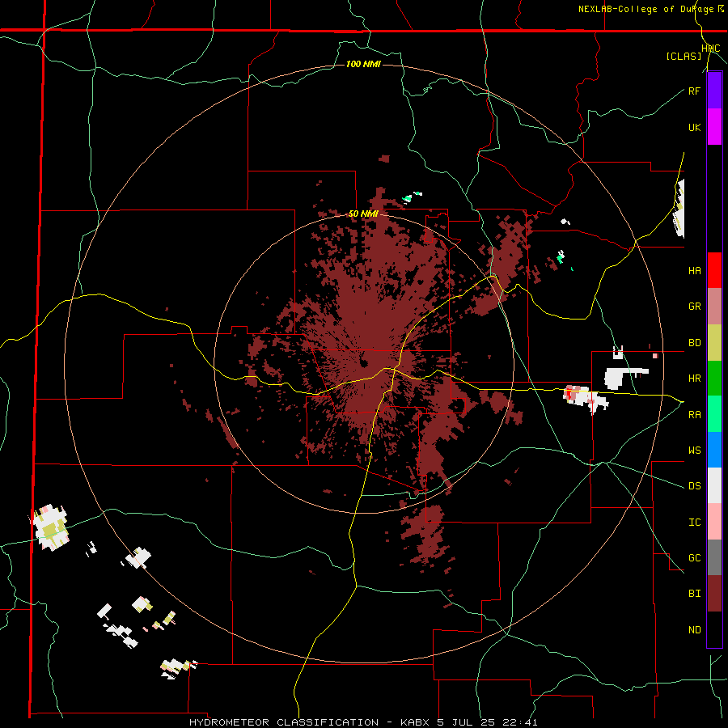The height and width of the screenshot is (728, 728).
Task: Click the GC legend label
Action: [x=694, y=558]
